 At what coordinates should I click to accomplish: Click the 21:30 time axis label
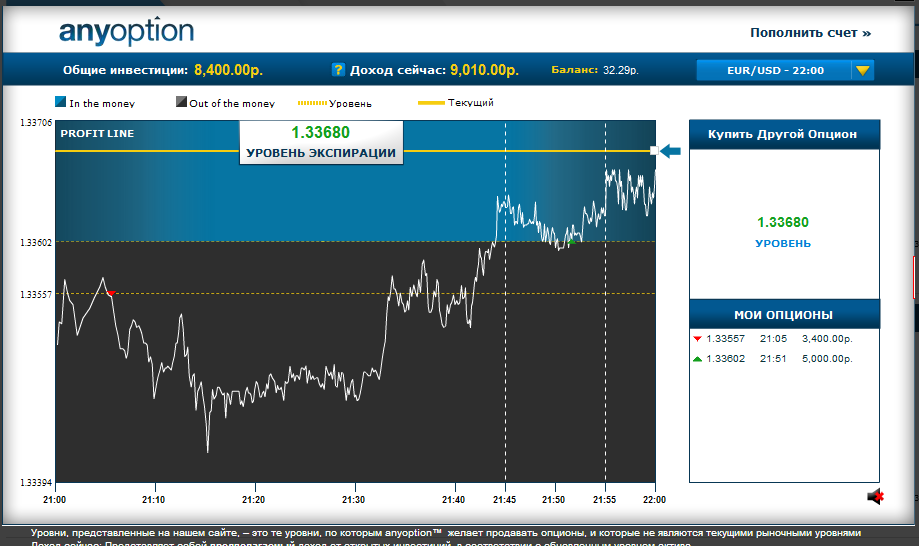[x=353, y=500]
